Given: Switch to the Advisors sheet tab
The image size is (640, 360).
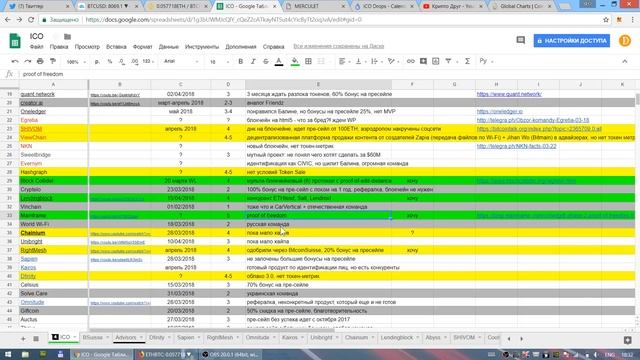Looking at the screenshot, I should 129,338.
